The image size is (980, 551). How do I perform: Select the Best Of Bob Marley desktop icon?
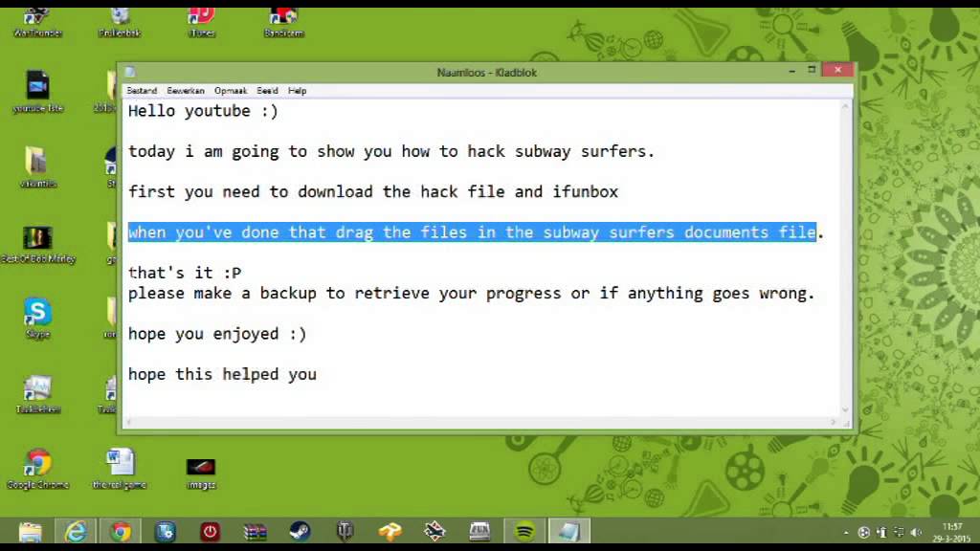[x=37, y=244]
